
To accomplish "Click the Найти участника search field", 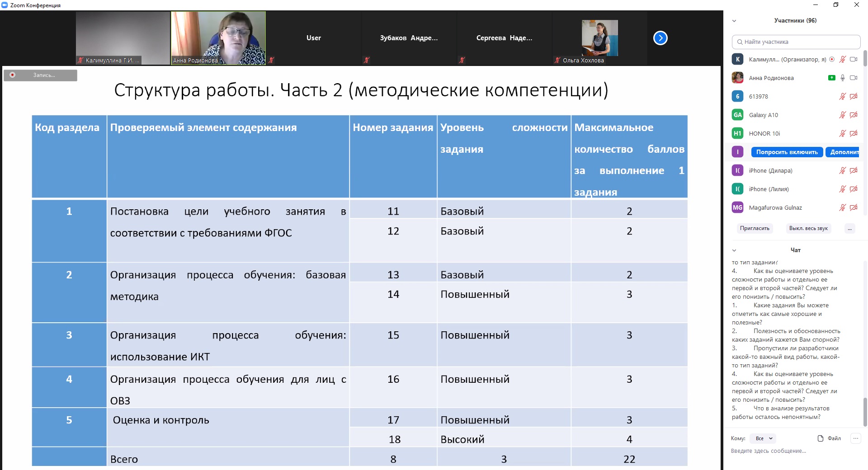I will point(796,42).
